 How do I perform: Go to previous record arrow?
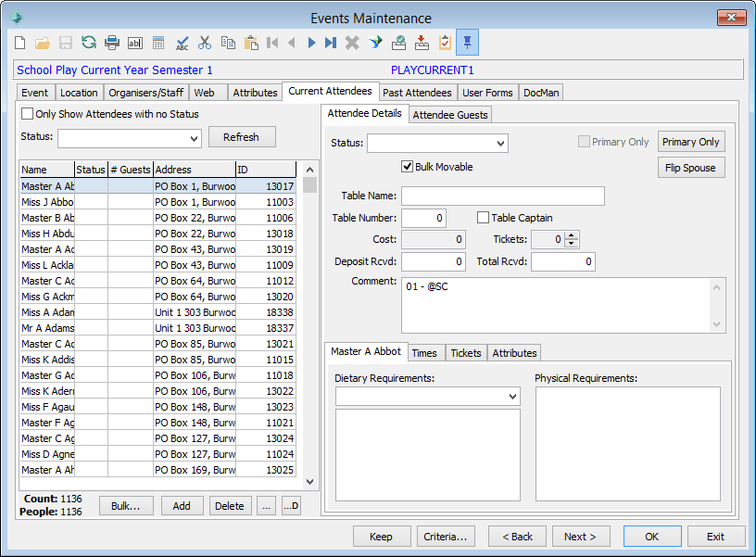point(292,43)
